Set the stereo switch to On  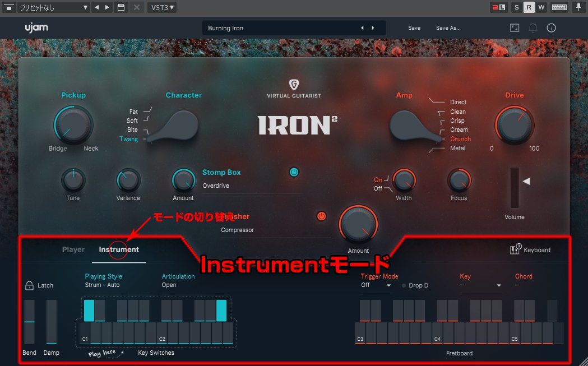pos(378,180)
